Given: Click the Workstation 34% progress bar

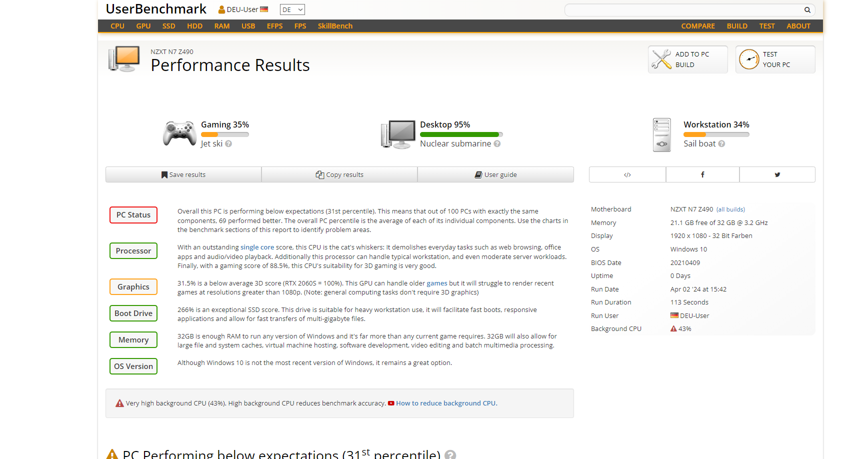Looking at the screenshot, I should pos(716,134).
